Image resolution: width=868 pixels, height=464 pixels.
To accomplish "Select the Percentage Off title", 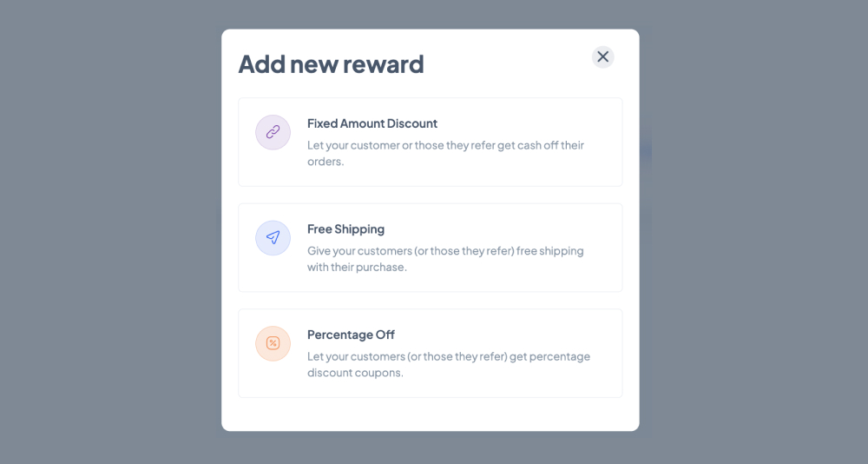I will (351, 335).
